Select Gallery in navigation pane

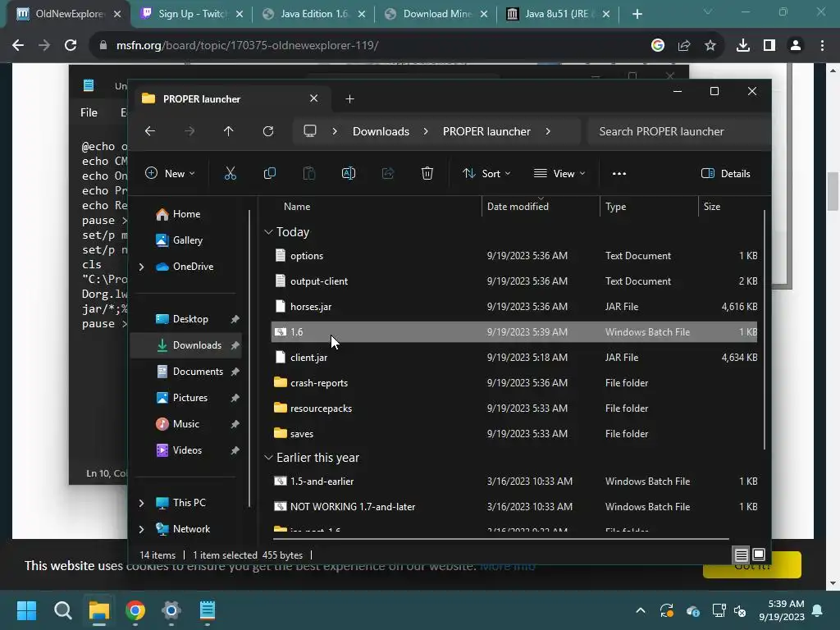(186, 240)
